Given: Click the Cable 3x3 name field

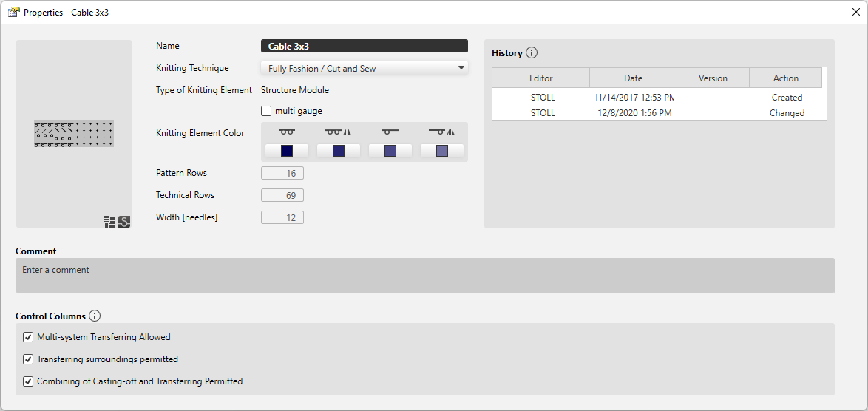Looking at the screenshot, I should pyautogui.click(x=365, y=46).
